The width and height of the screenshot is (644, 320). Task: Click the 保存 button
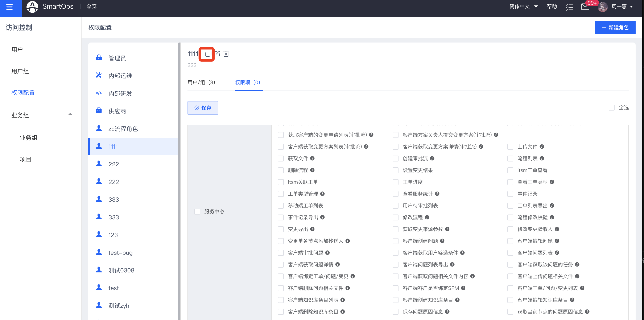(203, 108)
